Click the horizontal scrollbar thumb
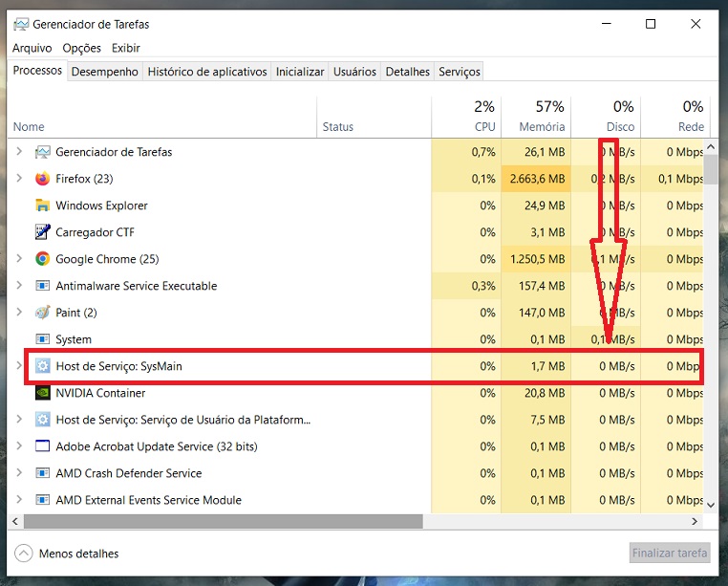The height and width of the screenshot is (586, 728). click(x=224, y=521)
